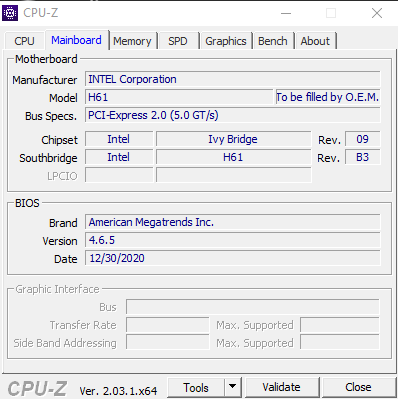Click the Bus Specs PCI-Express field
398x399 pixels.
(233, 115)
